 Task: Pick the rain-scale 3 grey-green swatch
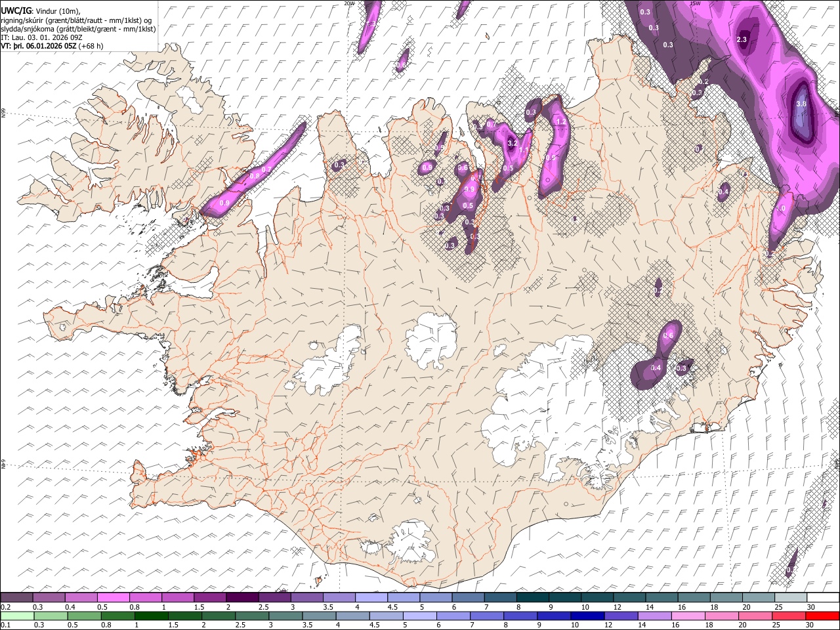(286, 616)
